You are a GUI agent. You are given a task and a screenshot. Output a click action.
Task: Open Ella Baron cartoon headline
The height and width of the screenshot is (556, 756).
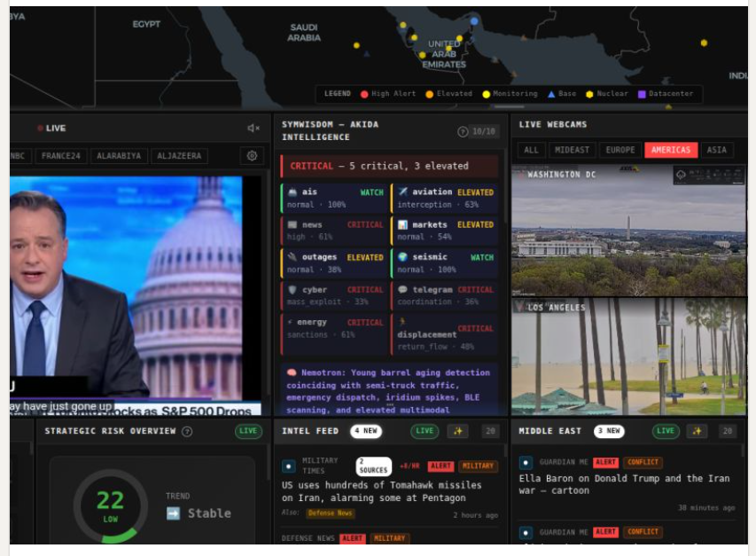tap(624, 484)
